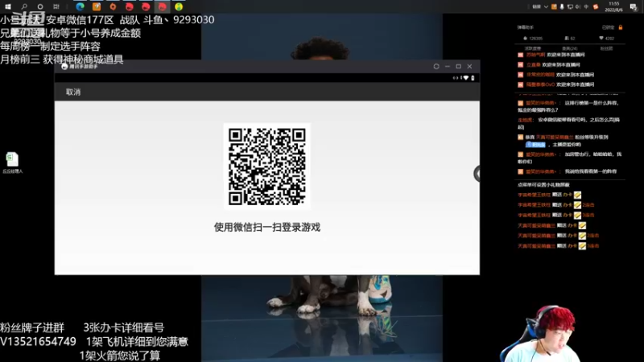Open the orange square app on taskbar

point(97,6)
